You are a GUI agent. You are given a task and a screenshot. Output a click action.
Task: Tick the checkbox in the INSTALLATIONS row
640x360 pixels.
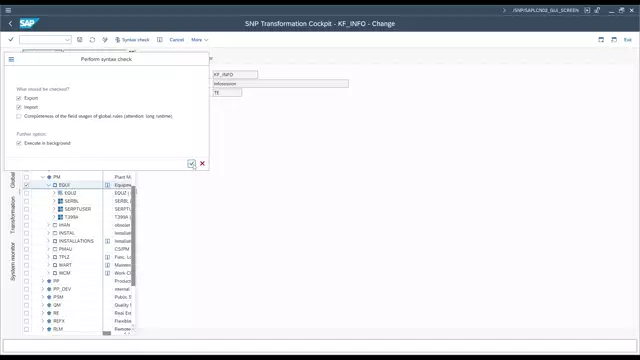27,241
